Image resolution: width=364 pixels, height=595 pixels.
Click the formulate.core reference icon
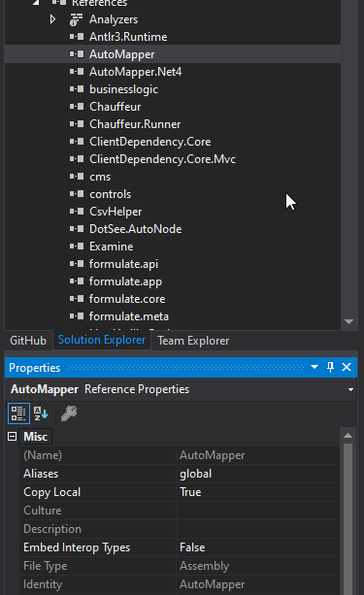pos(77,299)
